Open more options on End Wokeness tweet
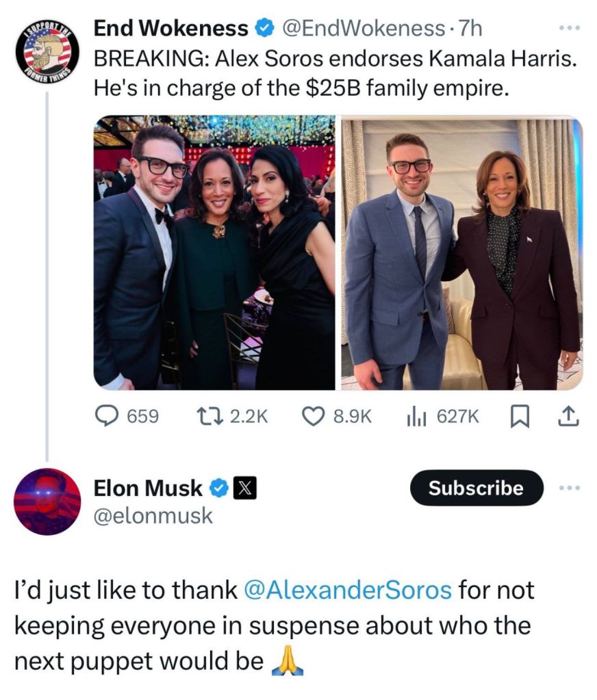Screen dimensions: 597x700 (x=569, y=29)
